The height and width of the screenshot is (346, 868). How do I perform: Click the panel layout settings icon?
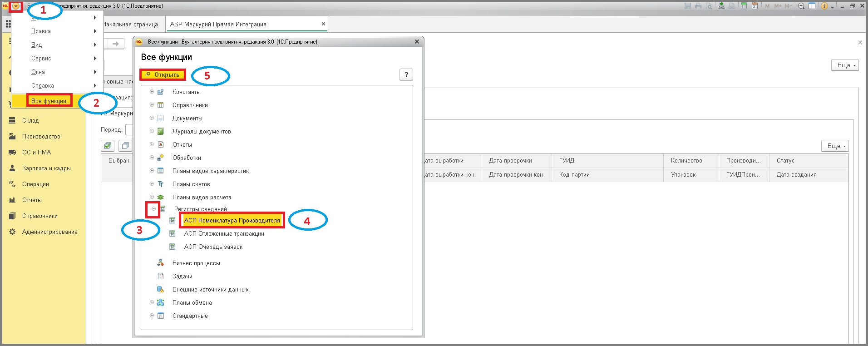[x=812, y=6]
